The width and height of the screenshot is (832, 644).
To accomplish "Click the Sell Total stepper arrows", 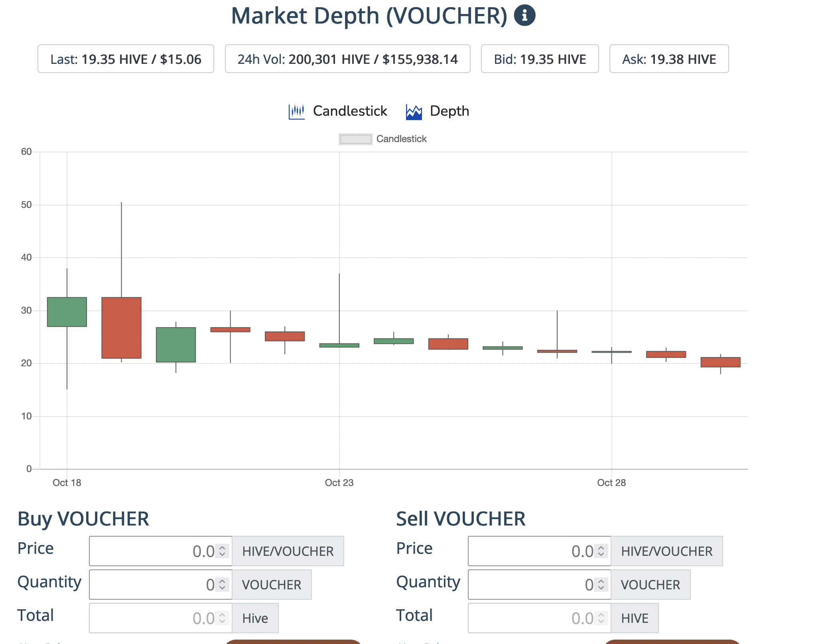I will 601,618.
